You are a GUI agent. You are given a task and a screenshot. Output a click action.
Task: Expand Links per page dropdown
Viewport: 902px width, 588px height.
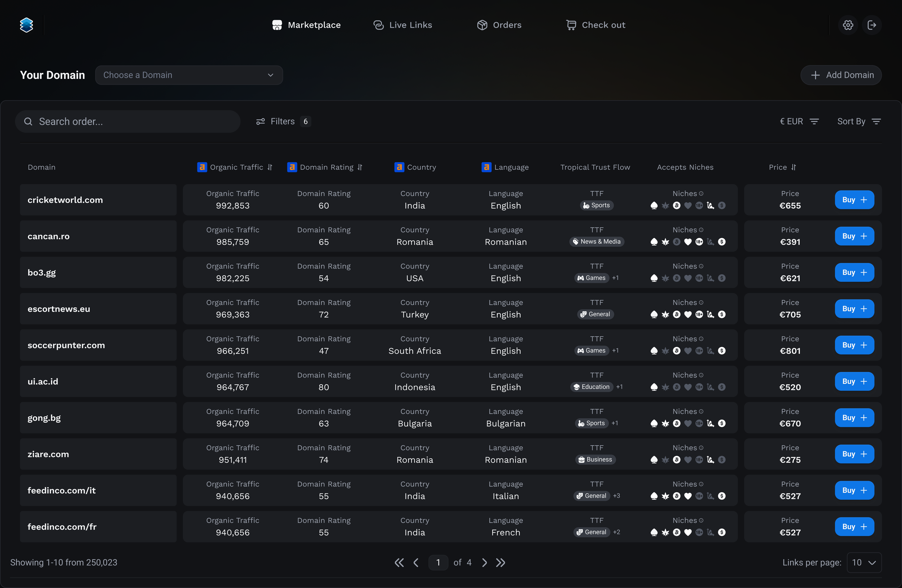[x=864, y=563]
